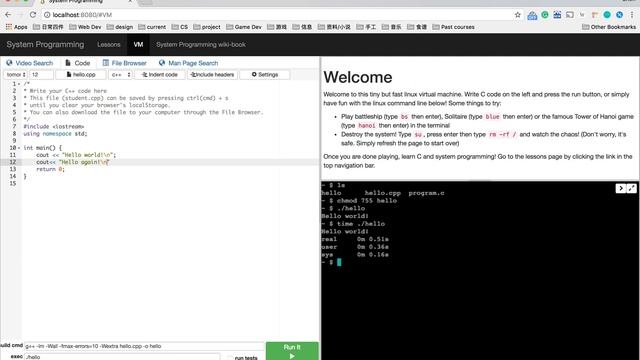The image size is (640, 360).
Task: Click the hello.cpp file button
Action: (x=81, y=75)
